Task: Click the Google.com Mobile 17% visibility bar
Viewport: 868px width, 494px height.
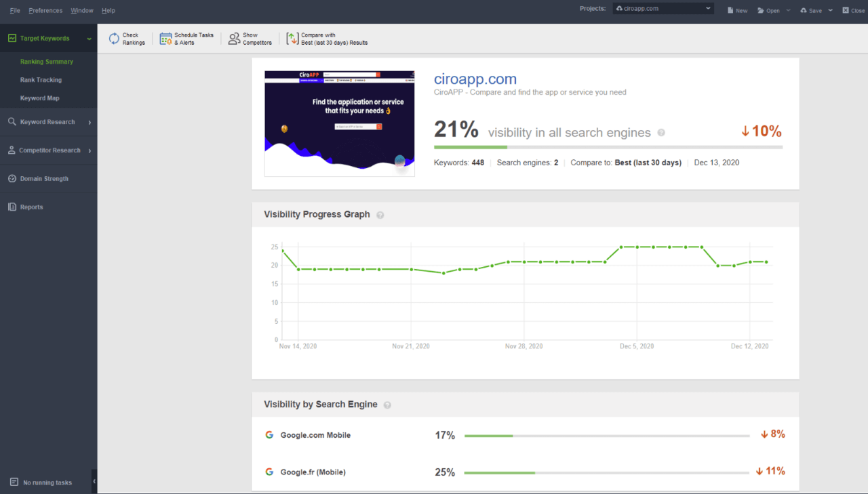Action: [607, 436]
